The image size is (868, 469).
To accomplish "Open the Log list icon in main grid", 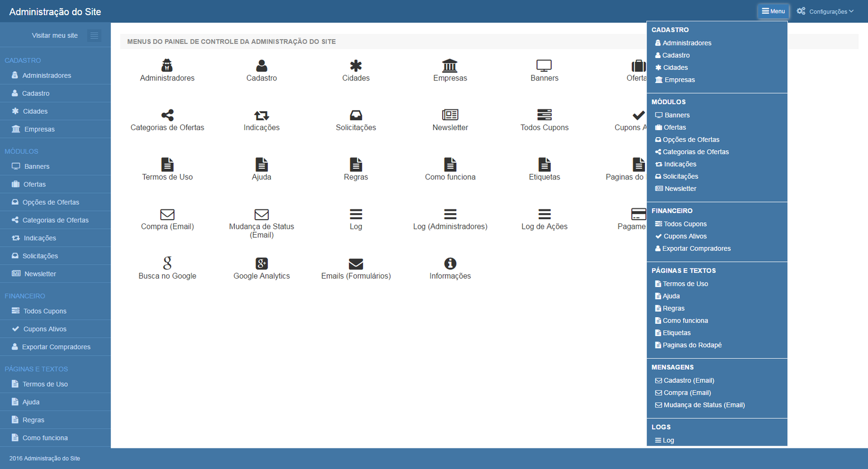I will pos(356,214).
